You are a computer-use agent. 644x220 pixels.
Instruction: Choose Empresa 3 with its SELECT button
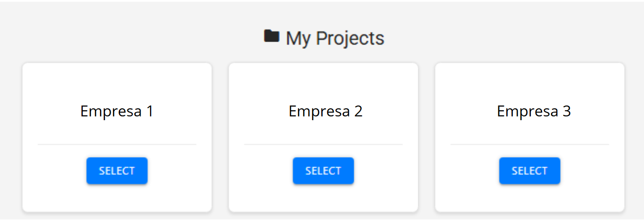coord(529,171)
